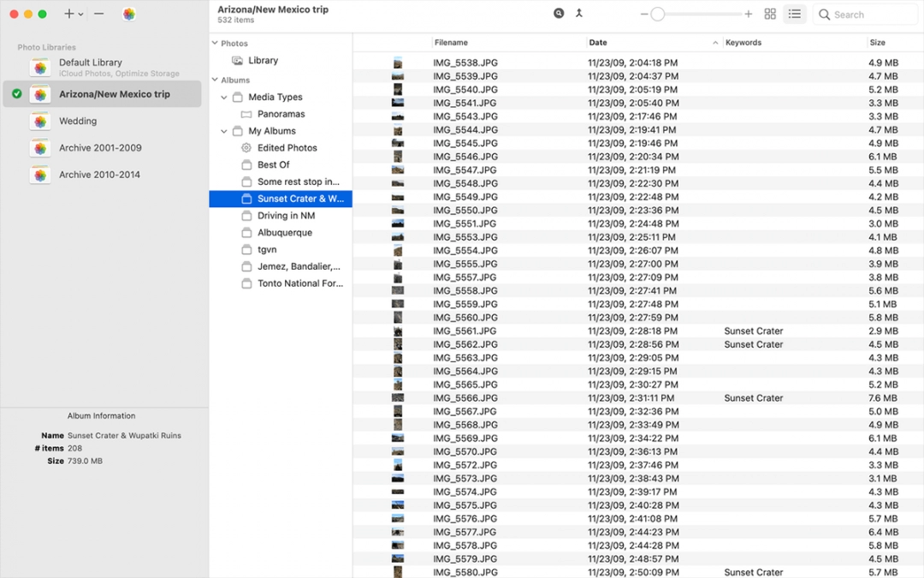924x578 pixels.
Task: Click the minus remove library button
Action: tap(99, 14)
